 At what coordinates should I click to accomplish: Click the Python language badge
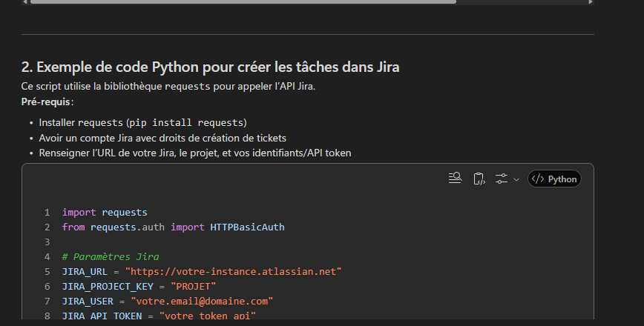coord(554,179)
